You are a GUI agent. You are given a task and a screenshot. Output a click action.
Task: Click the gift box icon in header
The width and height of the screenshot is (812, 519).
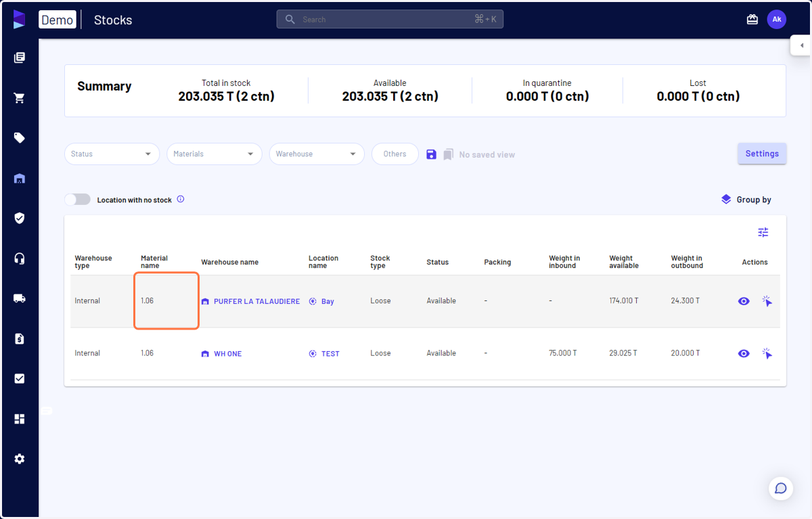[752, 20]
